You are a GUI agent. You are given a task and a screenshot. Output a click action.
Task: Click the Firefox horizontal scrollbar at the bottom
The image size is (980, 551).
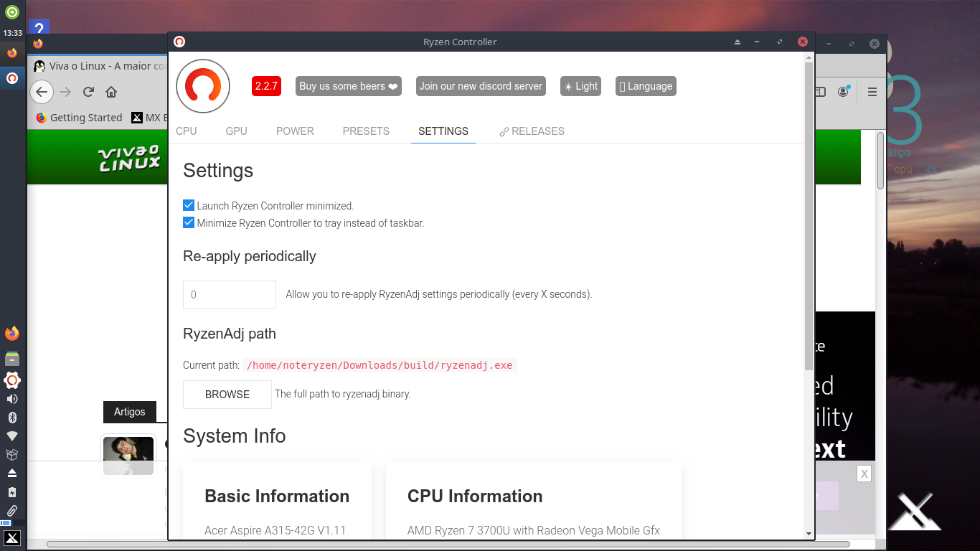click(x=448, y=545)
